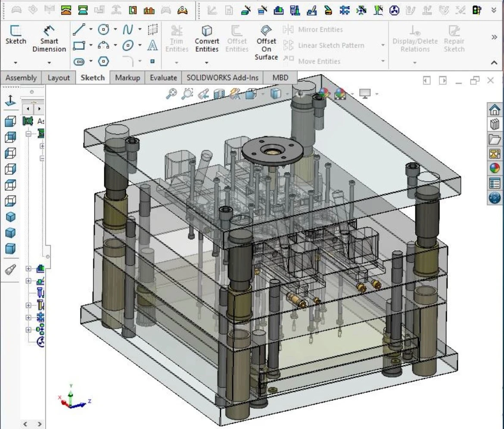504x429 pixels.
Task: Select the Line sketch tool
Action: [x=79, y=30]
